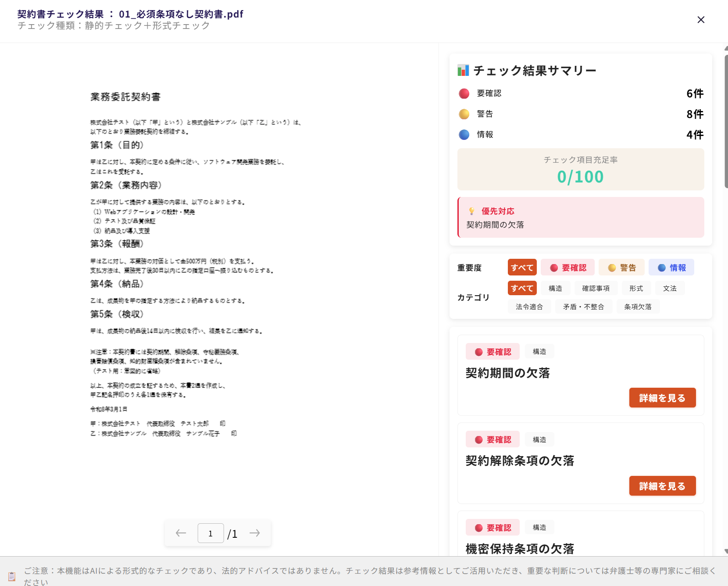The height and width of the screenshot is (586, 728).
Task: Go to previous PDF page arrow
Action: [x=181, y=533]
